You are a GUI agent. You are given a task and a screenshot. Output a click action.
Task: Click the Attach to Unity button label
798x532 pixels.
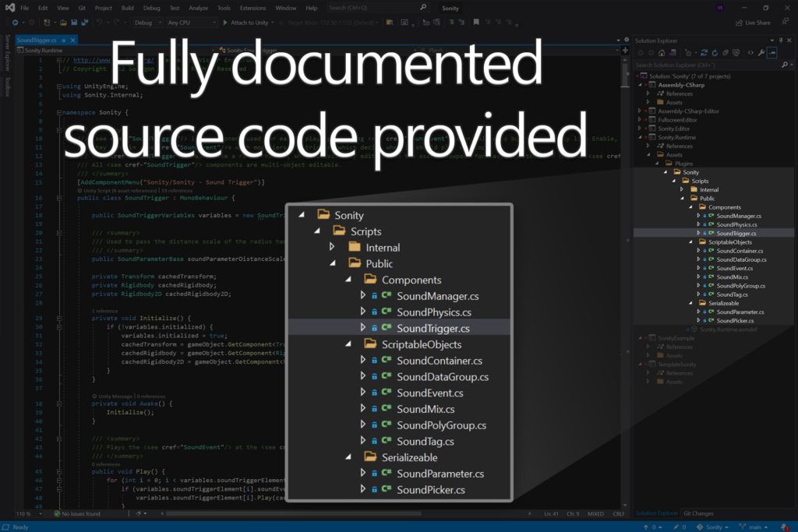(249, 23)
